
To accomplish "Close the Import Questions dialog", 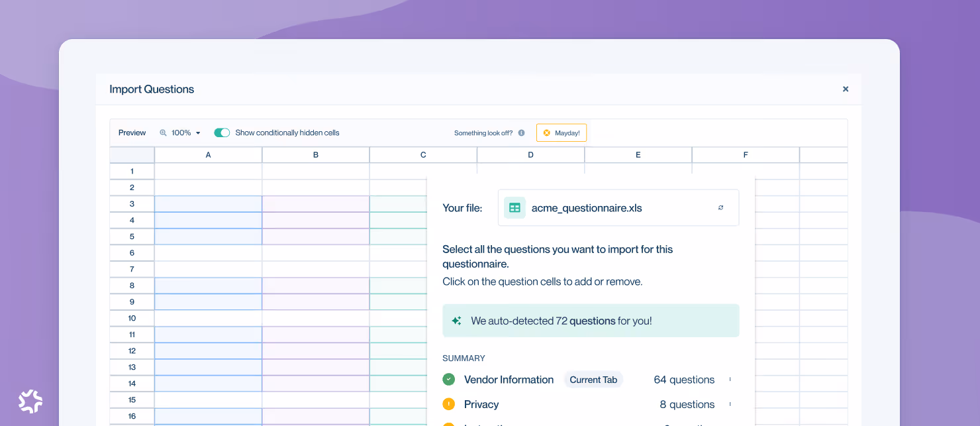I will (846, 89).
